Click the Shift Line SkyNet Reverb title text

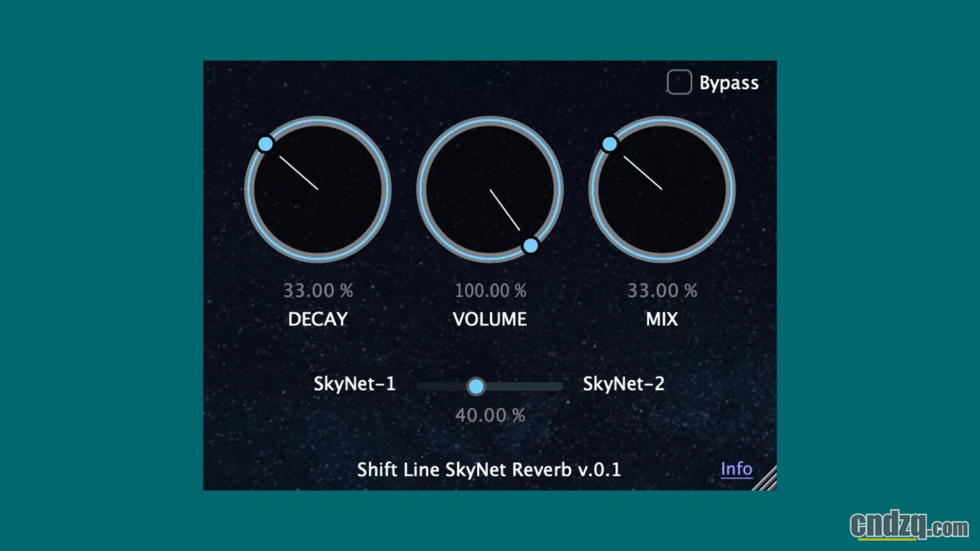(489, 470)
